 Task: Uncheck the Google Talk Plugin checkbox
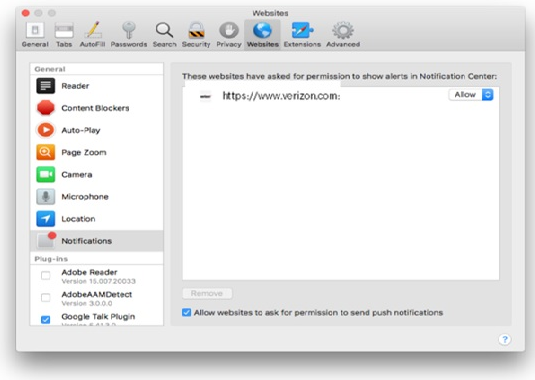point(45,319)
